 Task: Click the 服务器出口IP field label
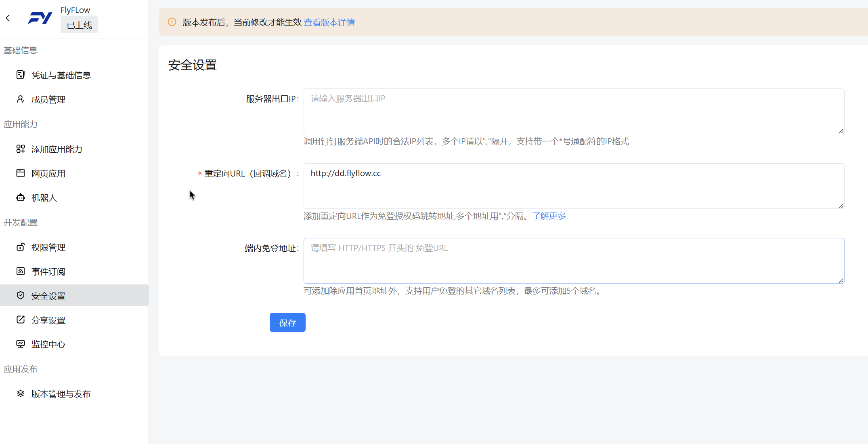pyautogui.click(x=273, y=99)
